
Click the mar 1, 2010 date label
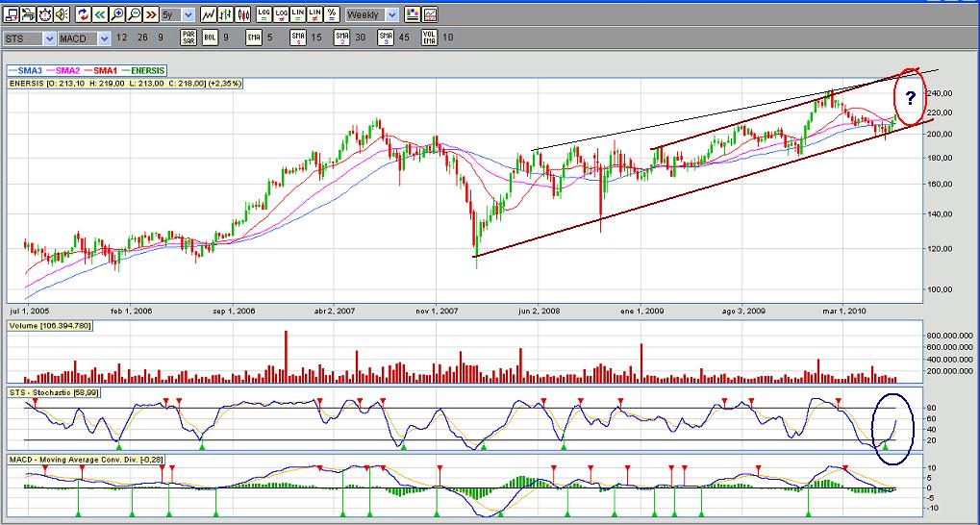(844, 312)
